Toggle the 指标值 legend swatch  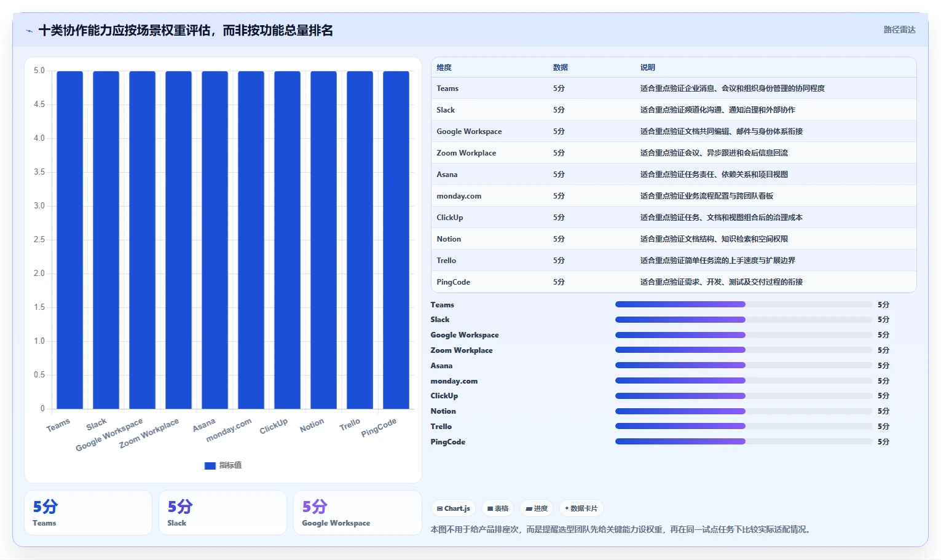click(x=210, y=465)
